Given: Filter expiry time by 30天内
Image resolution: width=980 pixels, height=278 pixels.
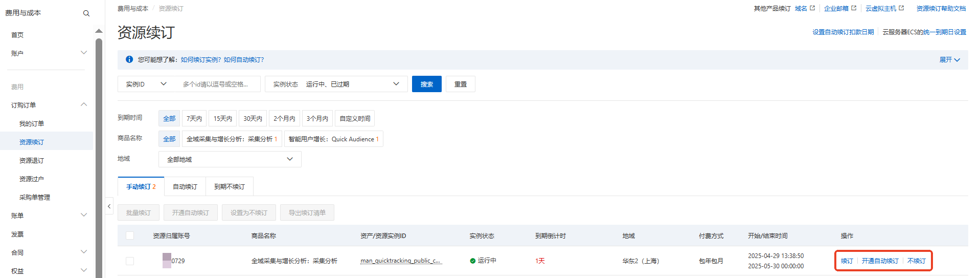Looking at the screenshot, I should click(x=253, y=118).
